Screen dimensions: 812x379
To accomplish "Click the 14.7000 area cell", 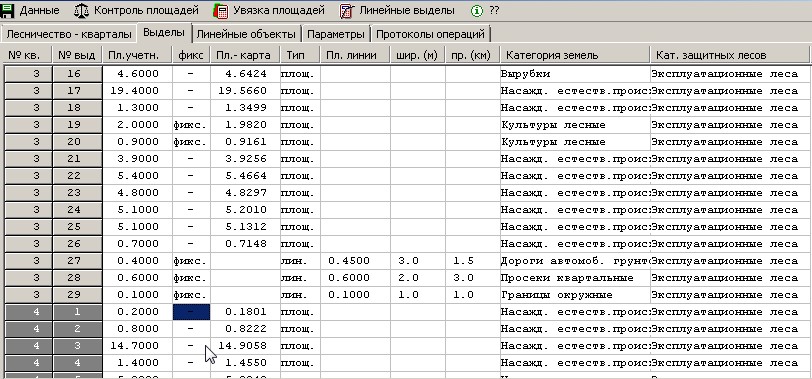I will coord(137,345).
